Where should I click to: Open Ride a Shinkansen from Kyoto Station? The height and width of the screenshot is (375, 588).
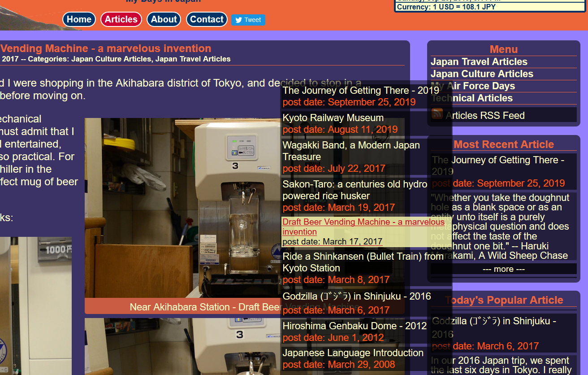(x=363, y=262)
